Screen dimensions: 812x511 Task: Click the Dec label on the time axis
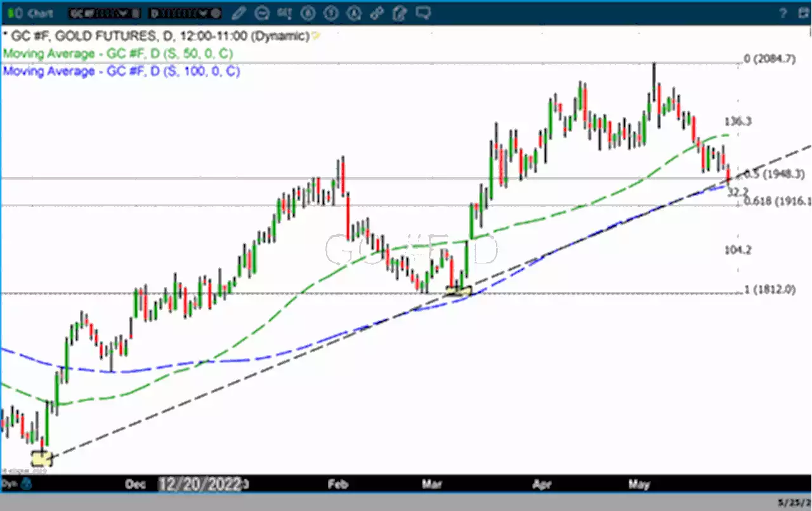click(136, 485)
